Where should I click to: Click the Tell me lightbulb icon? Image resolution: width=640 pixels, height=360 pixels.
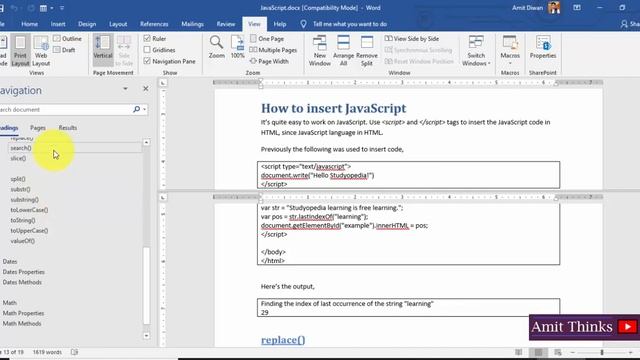[x=303, y=24]
